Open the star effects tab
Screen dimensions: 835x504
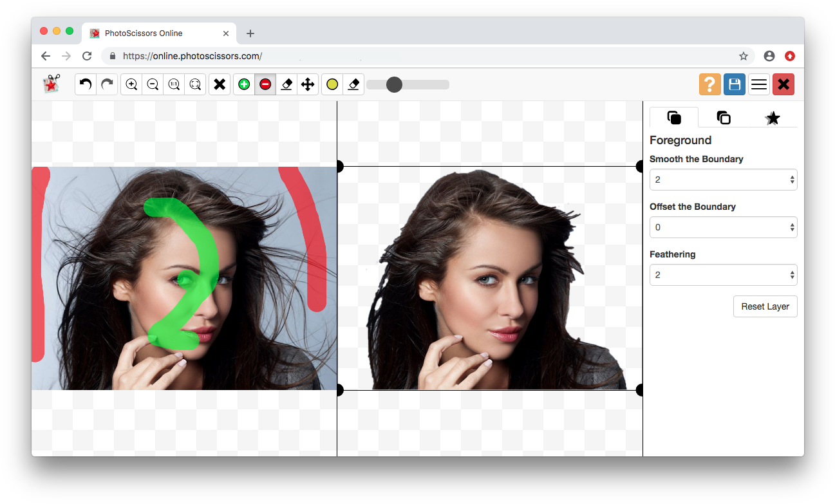772,118
